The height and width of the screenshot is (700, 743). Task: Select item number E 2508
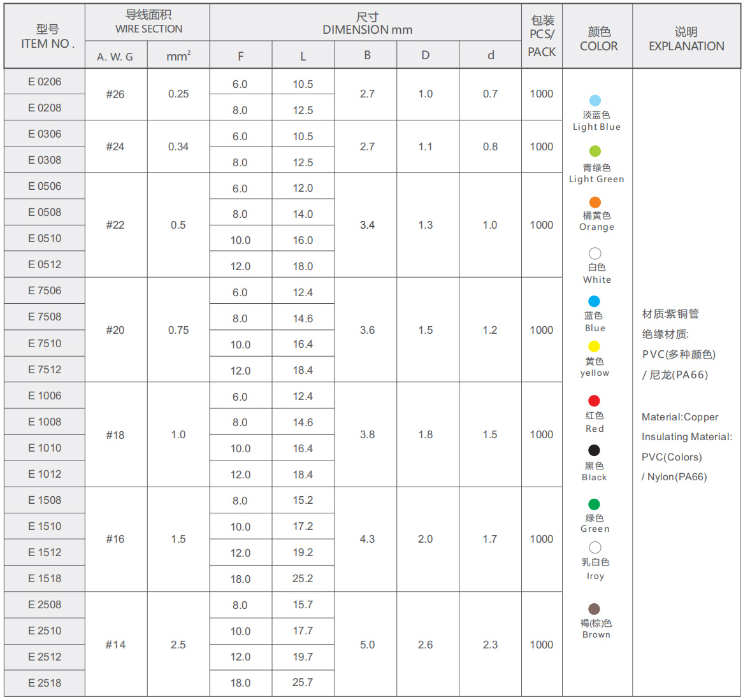click(x=45, y=604)
